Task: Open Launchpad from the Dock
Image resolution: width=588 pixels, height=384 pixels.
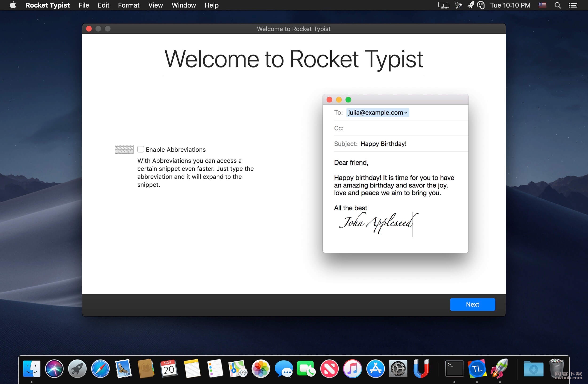Action: 77,369
